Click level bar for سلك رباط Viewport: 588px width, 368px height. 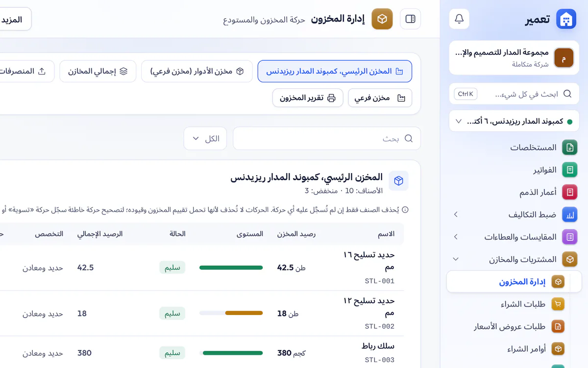point(231,353)
